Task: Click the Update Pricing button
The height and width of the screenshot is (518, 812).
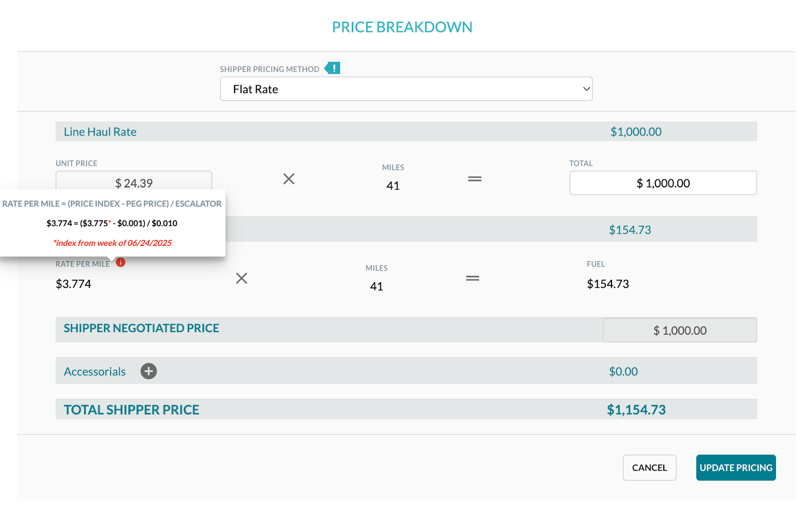Action: pyautogui.click(x=736, y=468)
